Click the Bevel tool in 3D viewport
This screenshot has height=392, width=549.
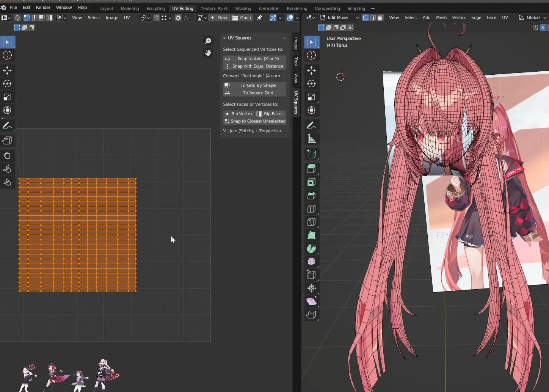point(311,196)
